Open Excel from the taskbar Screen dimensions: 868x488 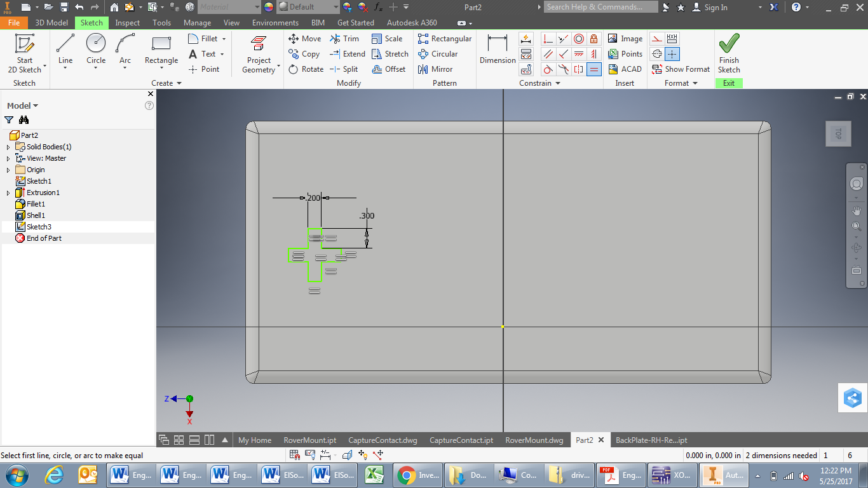[374, 475]
